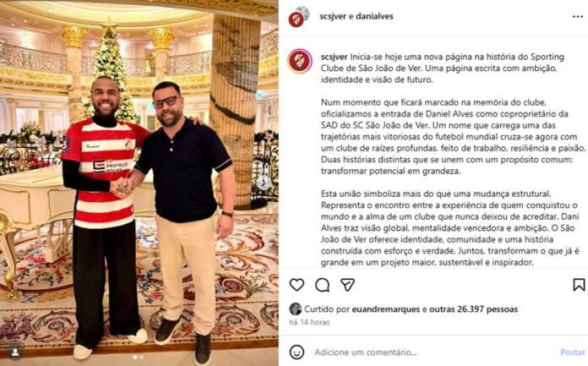Click the scsjver avatar beside caption
This screenshot has width=588, height=366.
click(300, 61)
